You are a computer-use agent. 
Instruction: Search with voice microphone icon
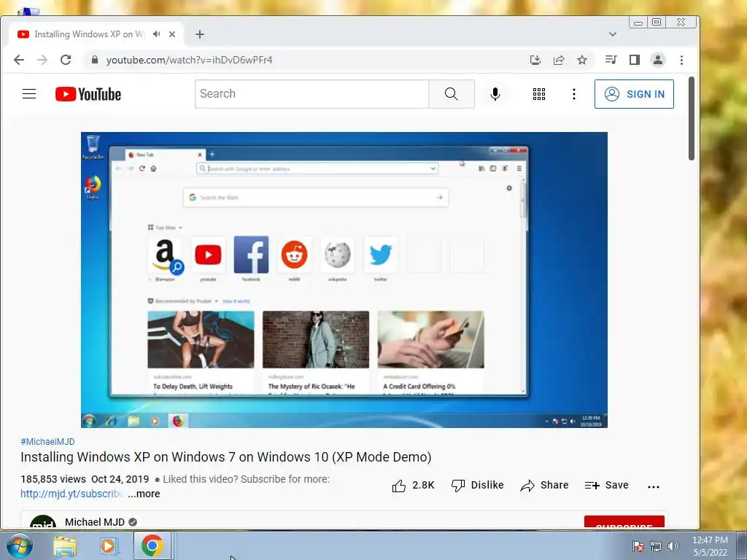(x=495, y=94)
